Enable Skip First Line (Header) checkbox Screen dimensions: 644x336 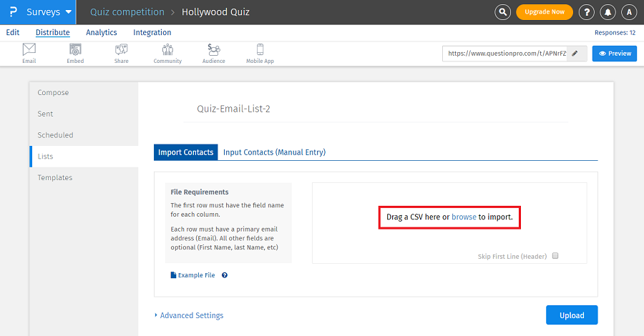pyautogui.click(x=555, y=256)
